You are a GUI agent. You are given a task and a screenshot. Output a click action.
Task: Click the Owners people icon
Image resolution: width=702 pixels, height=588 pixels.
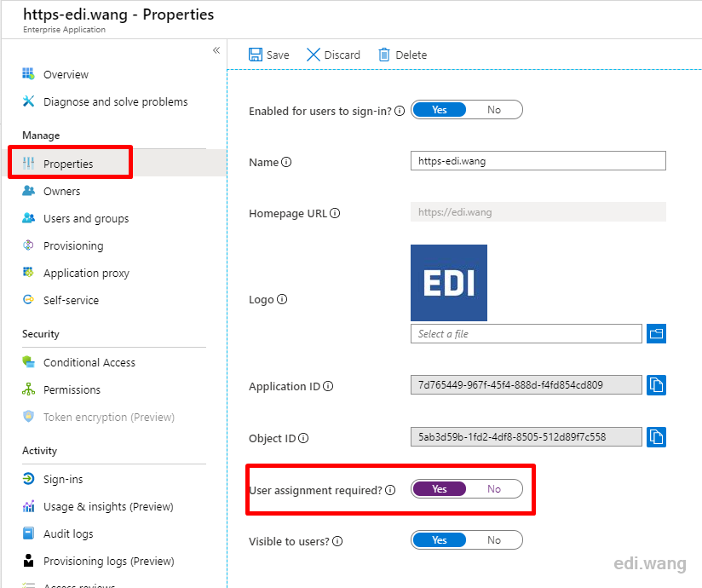tap(28, 191)
